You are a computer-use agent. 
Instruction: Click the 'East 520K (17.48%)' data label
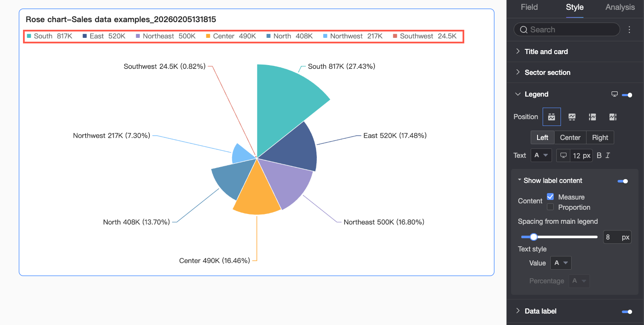(395, 136)
